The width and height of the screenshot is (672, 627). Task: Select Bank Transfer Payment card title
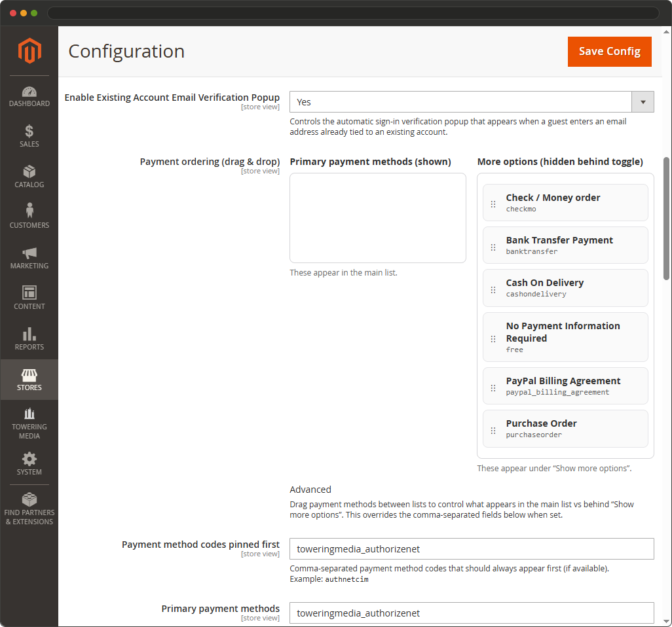pyautogui.click(x=559, y=240)
